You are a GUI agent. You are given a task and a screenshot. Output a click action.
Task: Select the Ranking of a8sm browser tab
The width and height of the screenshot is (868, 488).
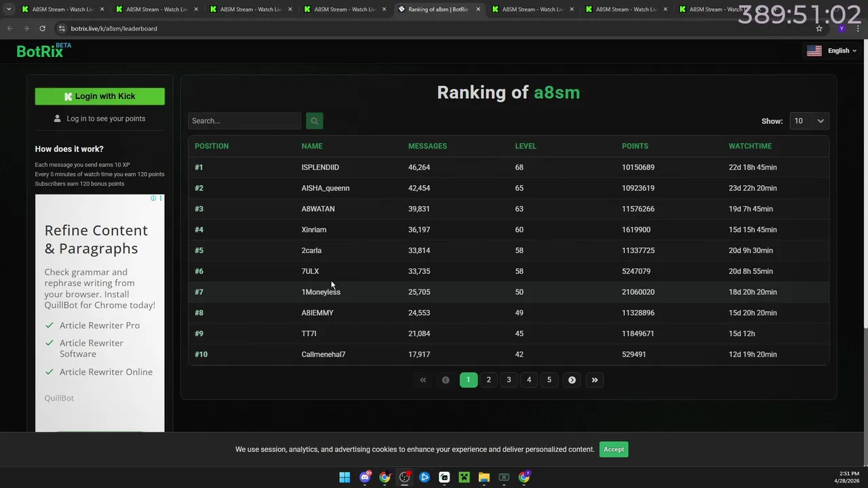click(438, 9)
